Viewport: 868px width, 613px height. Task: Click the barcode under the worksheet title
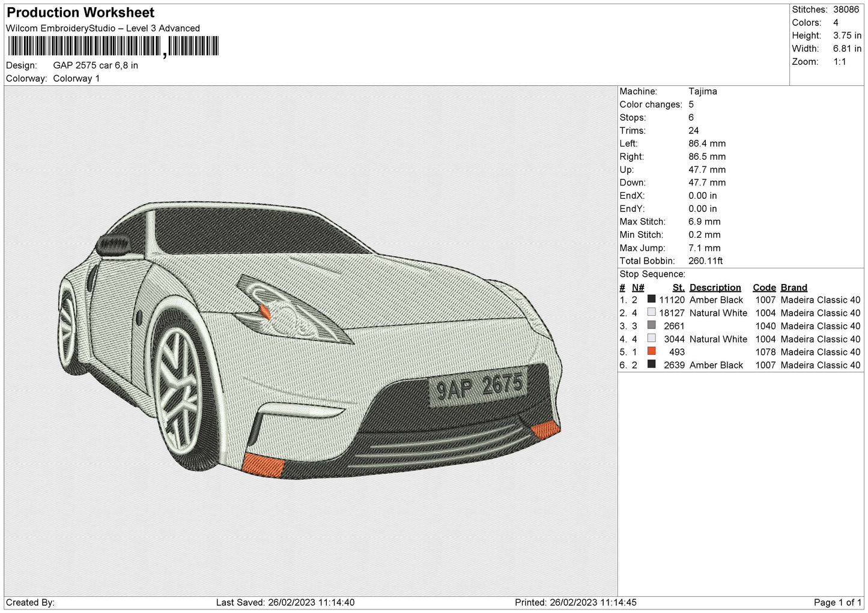coord(113,46)
